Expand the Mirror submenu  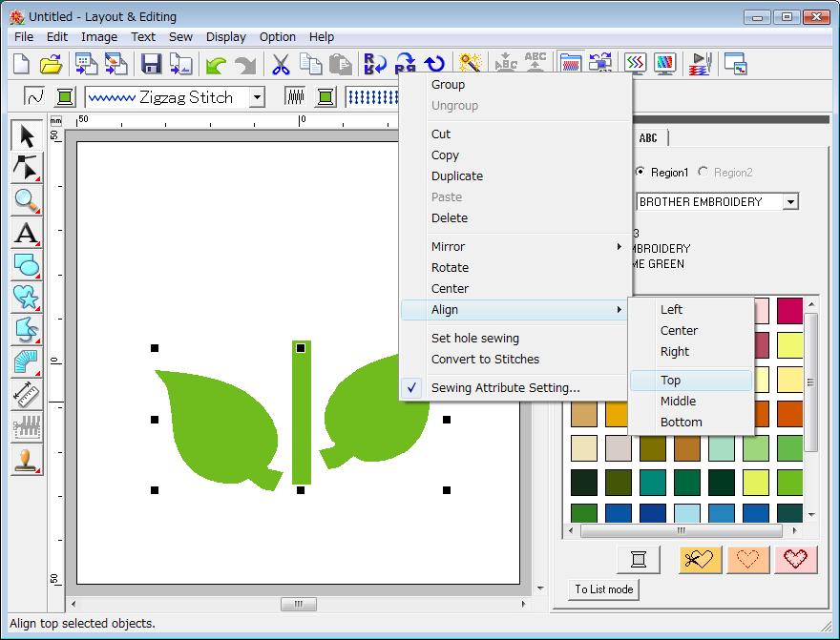(x=514, y=247)
